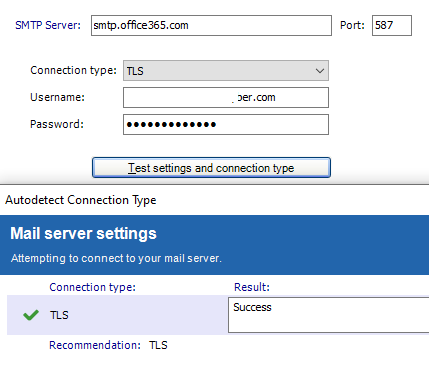The height and width of the screenshot is (367, 429).
Task: Click the Autodetect Connection Type title
Action: [81, 200]
